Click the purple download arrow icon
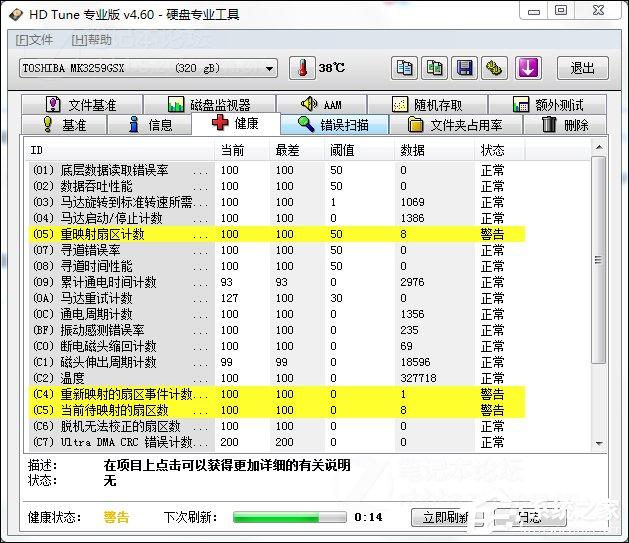Screen dimensions: 629x543 pos(528,68)
